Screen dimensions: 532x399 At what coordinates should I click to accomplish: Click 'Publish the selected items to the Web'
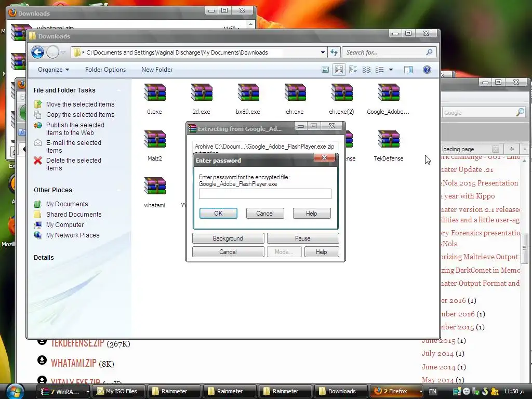point(75,129)
